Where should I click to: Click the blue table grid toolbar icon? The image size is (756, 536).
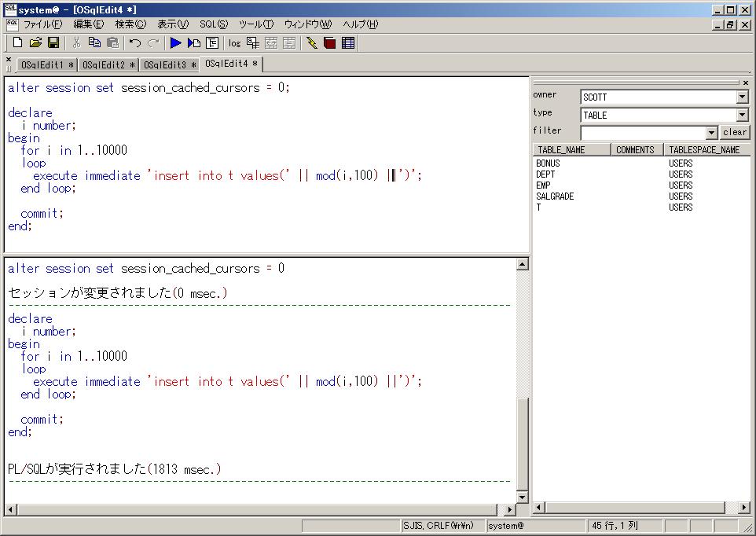click(x=348, y=42)
